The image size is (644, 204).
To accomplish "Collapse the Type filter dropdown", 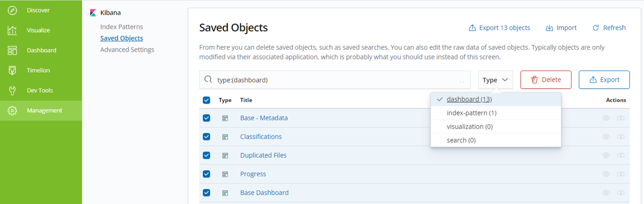I will coord(495,80).
